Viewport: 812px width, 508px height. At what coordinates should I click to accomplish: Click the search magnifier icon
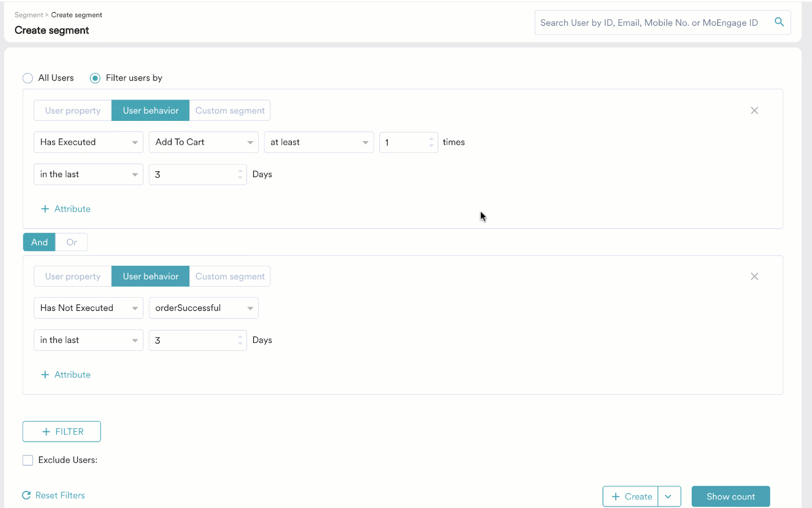(x=780, y=22)
